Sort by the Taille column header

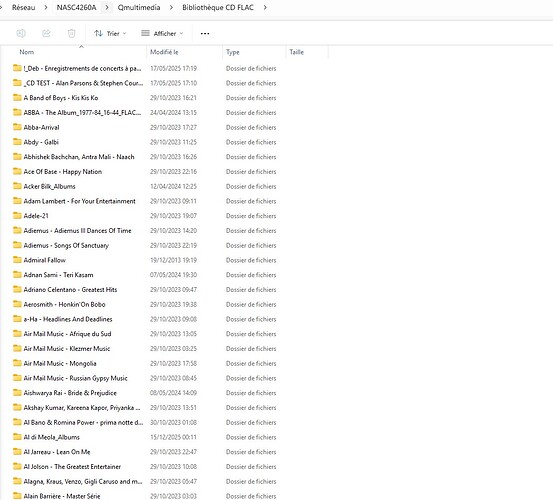pyautogui.click(x=297, y=52)
